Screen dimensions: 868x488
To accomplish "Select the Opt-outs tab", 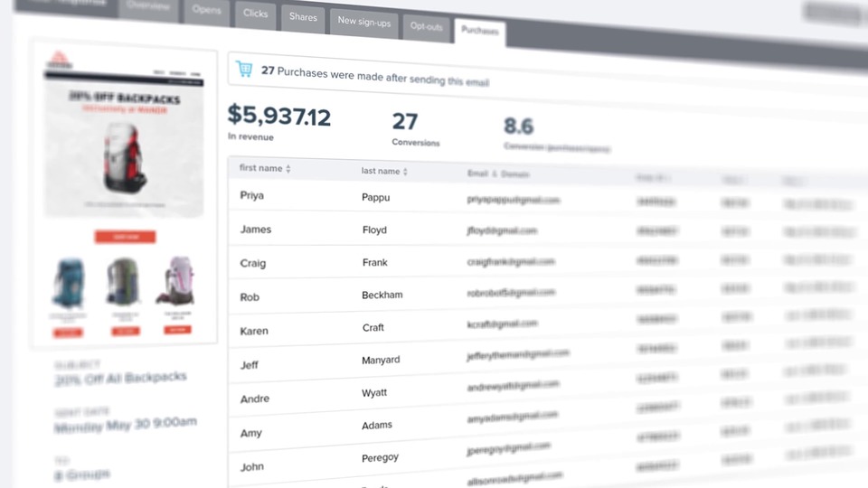I will pos(426,26).
